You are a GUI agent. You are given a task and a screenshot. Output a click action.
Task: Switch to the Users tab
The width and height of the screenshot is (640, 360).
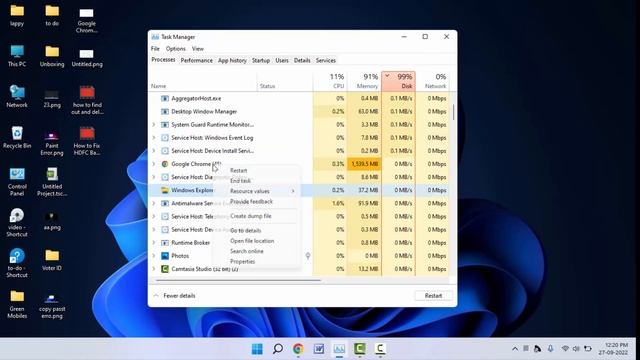click(282, 60)
